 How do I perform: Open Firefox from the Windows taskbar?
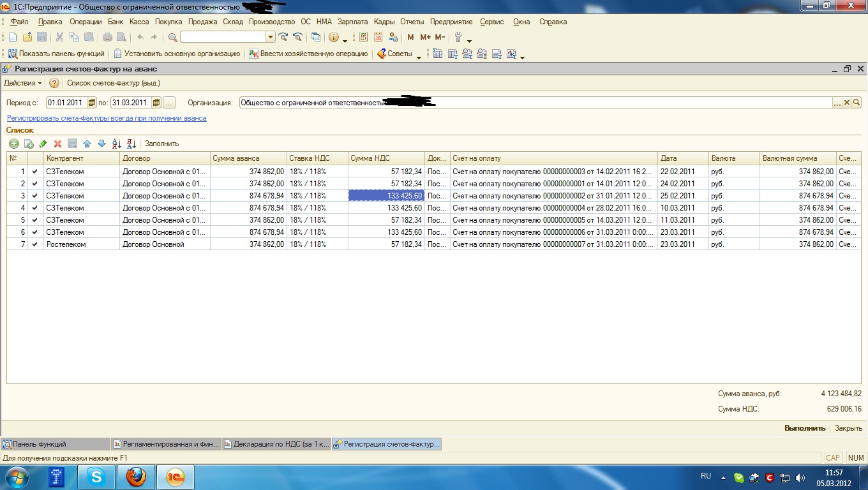click(136, 477)
